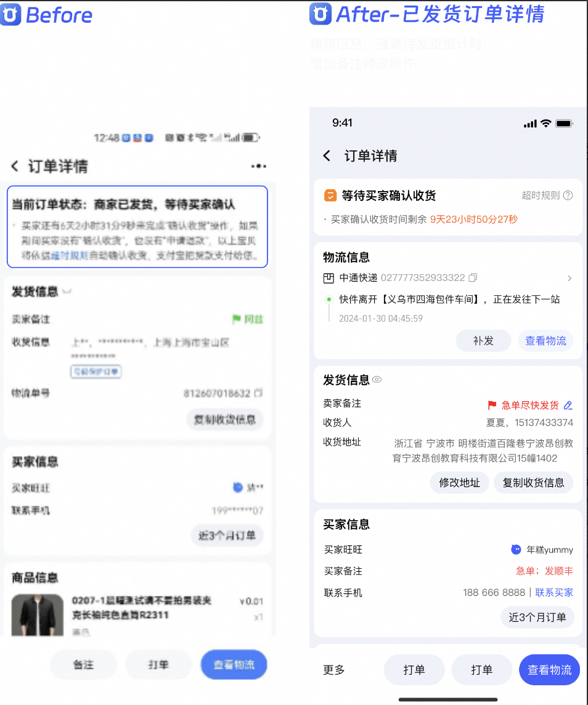Click the Wangwang icon in Before 买家旺旺 row

(x=238, y=487)
